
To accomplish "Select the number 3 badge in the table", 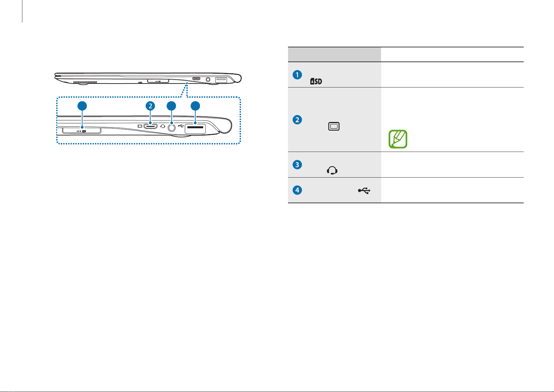I will click(297, 164).
